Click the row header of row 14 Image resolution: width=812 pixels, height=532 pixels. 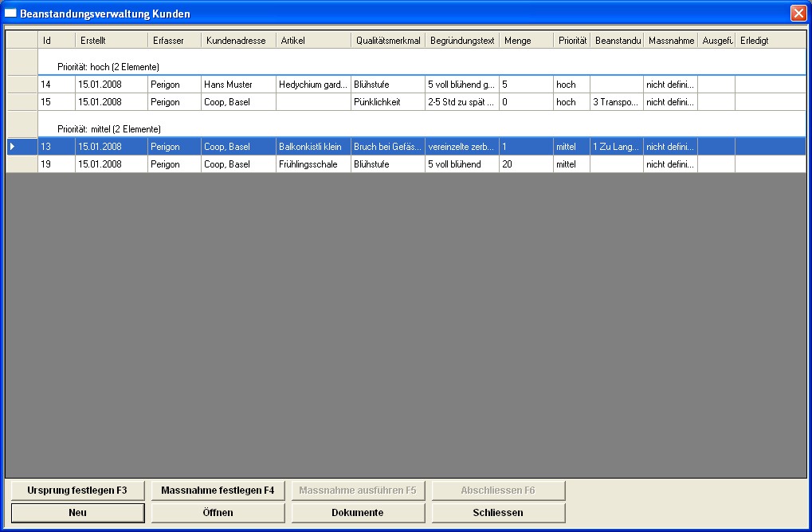(x=22, y=85)
